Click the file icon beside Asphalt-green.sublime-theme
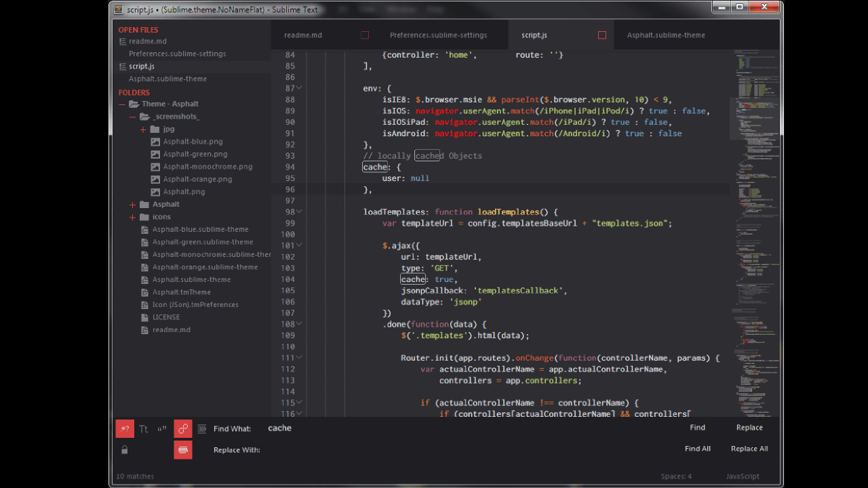The image size is (868, 488). [144, 242]
